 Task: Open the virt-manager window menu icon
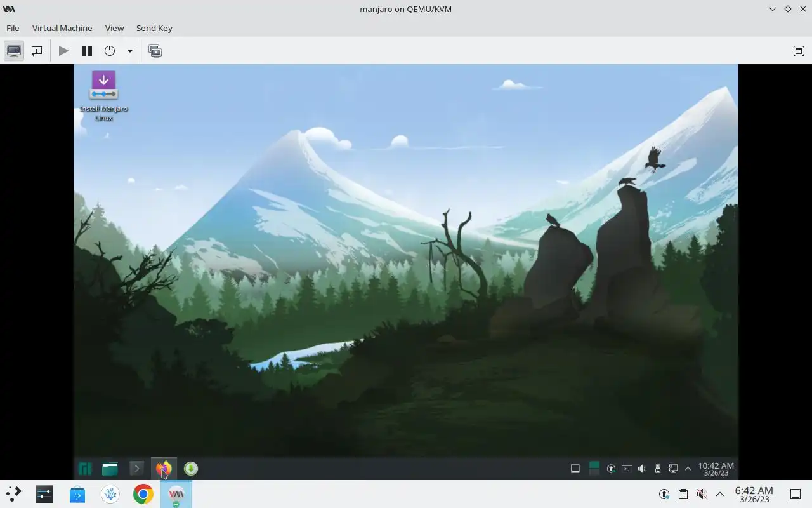coord(9,9)
